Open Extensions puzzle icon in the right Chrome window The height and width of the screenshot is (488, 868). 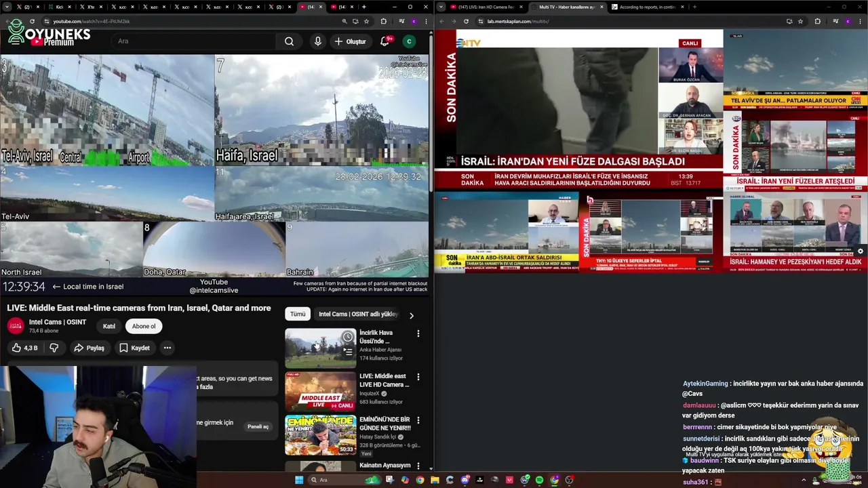pyautogui.click(x=817, y=21)
